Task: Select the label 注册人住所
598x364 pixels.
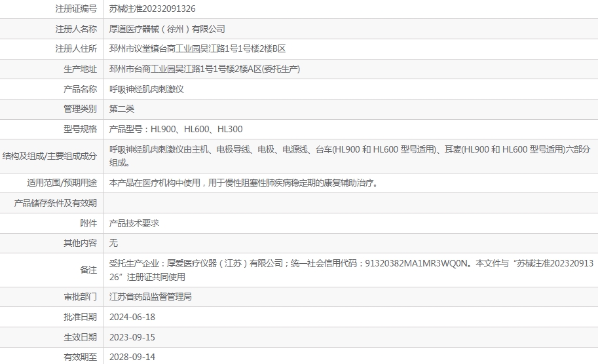Action: click(x=76, y=49)
